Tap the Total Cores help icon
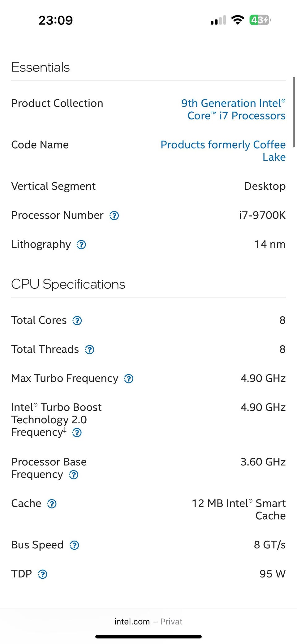 [x=77, y=321]
